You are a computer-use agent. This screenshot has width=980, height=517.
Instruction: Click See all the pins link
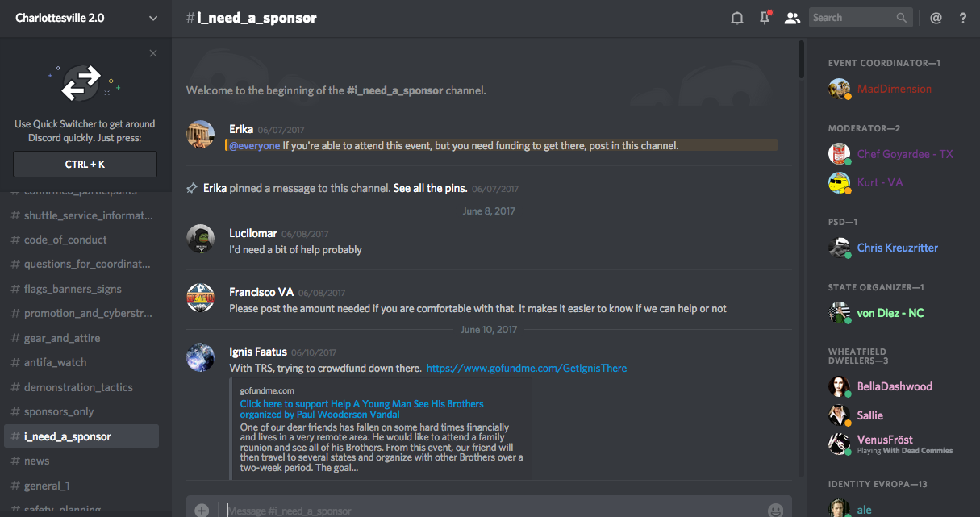coord(430,188)
